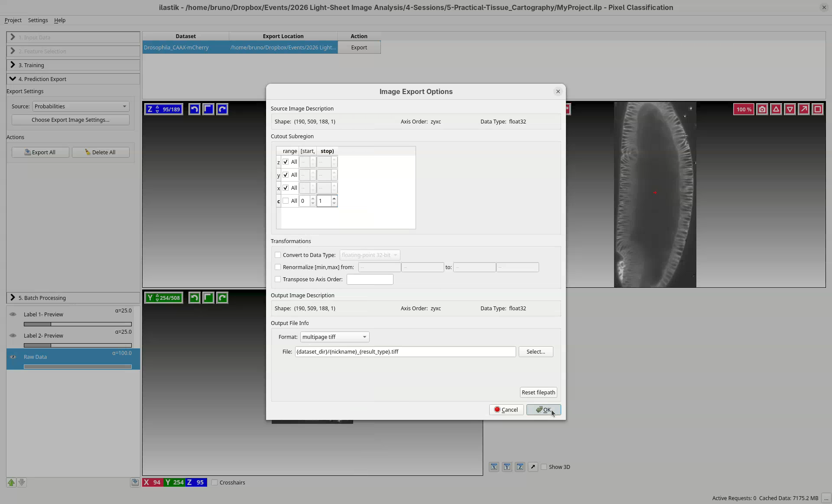Screen dimensions: 832x504
Task: Enable the Convert to Data Type checkbox
Action: [x=278, y=255]
